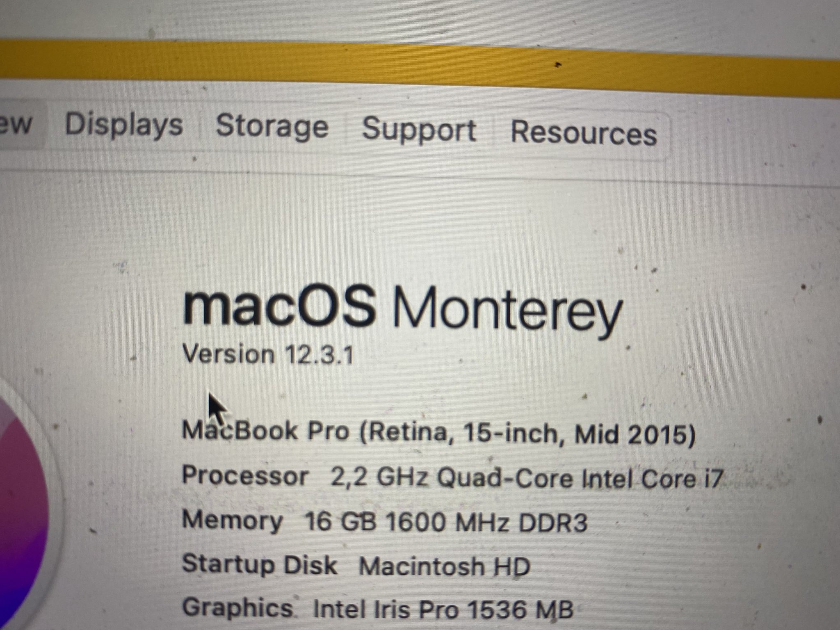The height and width of the screenshot is (630, 840).
Task: Click Version 12.3.1 to reveal build number
Action: [x=267, y=354]
